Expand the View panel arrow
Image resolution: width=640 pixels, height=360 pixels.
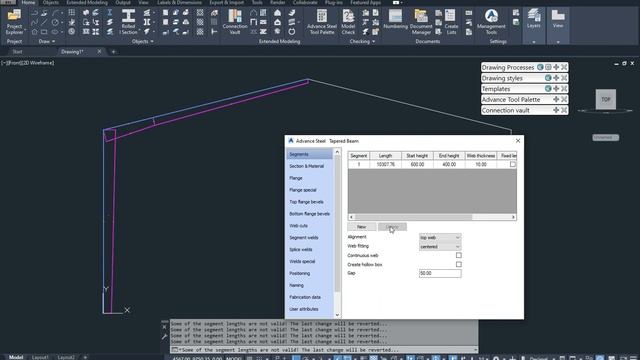(558, 42)
